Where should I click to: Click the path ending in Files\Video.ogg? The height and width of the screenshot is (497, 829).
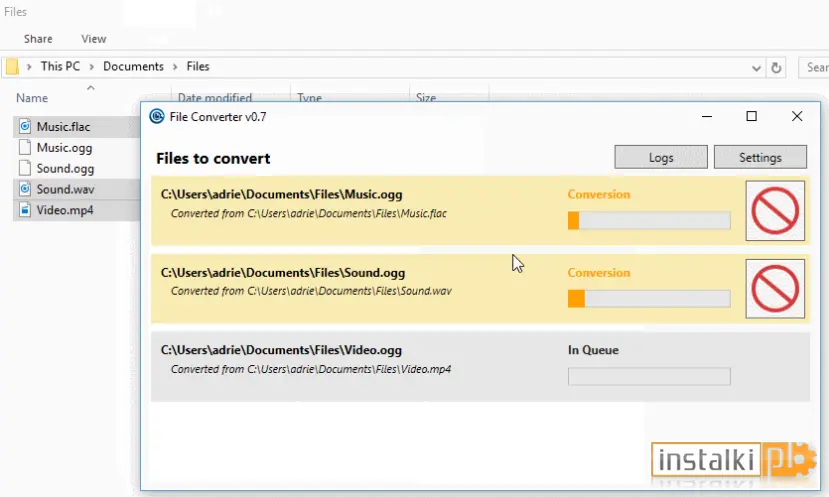coord(281,350)
